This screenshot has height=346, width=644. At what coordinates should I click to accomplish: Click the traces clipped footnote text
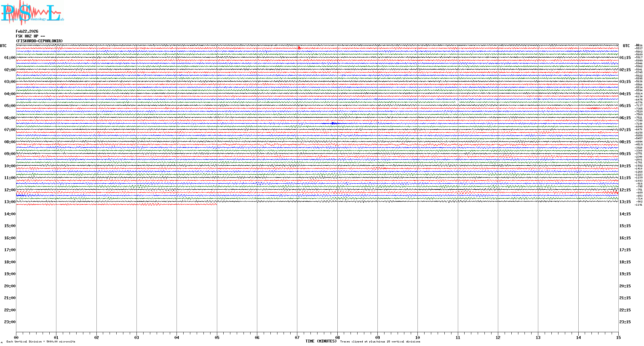pyautogui.click(x=380, y=342)
